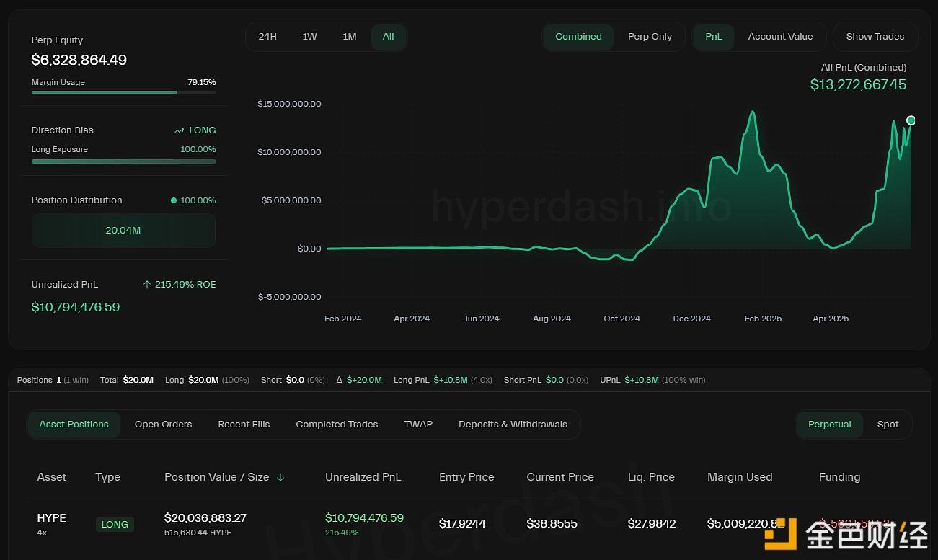Click the 79.15% margin usage value
This screenshot has height=560, width=938.
(202, 82)
